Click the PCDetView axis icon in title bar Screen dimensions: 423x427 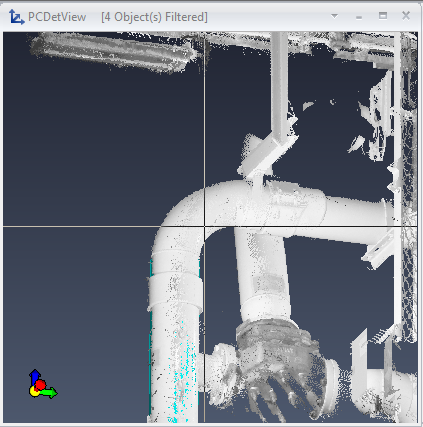[x=16, y=17]
